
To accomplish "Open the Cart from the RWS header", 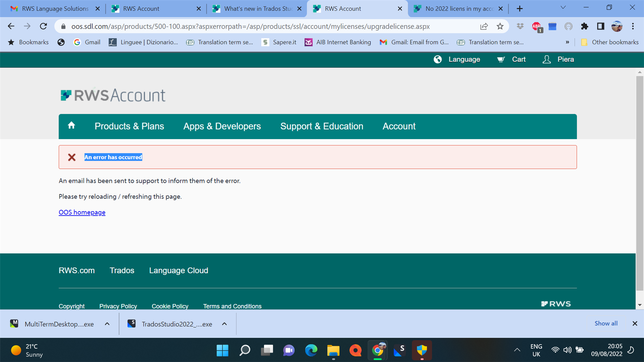I will (x=511, y=59).
